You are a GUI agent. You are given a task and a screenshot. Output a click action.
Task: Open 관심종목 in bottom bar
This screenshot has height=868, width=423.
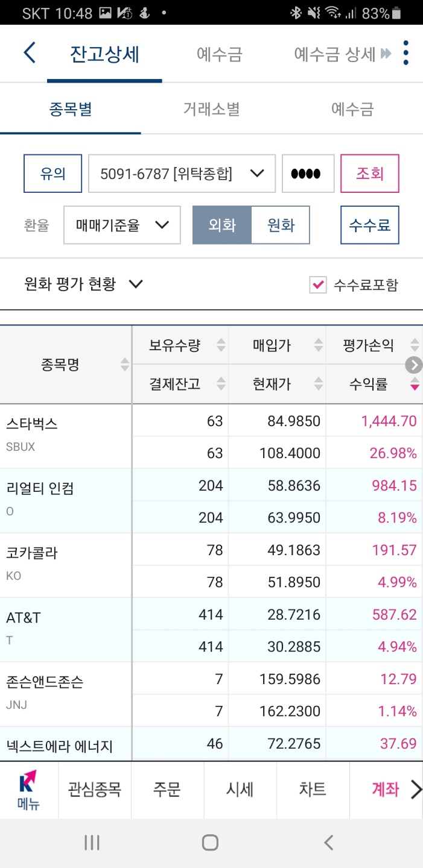click(95, 790)
